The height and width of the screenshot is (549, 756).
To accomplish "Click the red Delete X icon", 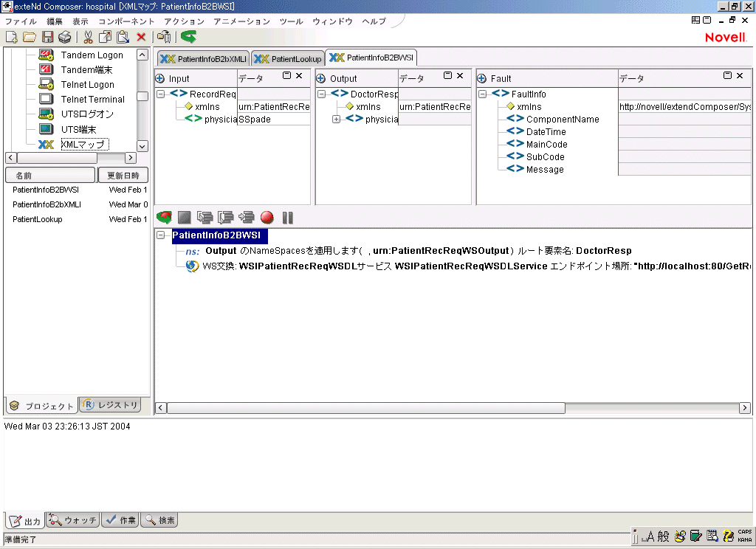I will click(141, 37).
